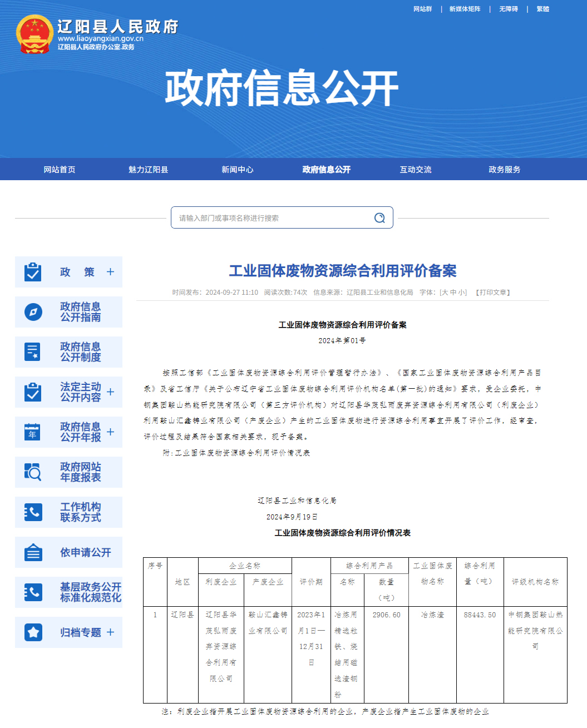
Task: Expand 政府信息公开年报 with the plus sign
Action: click(x=111, y=432)
